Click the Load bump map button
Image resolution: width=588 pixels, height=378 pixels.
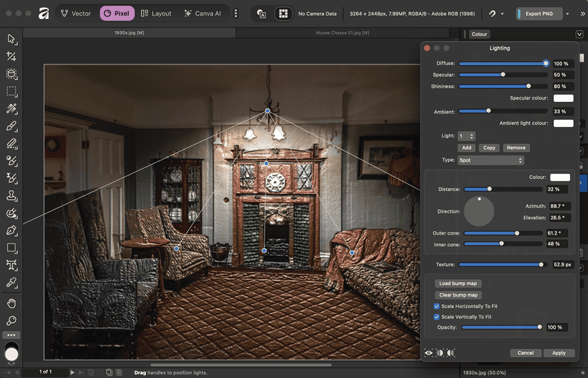tap(458, 283)
